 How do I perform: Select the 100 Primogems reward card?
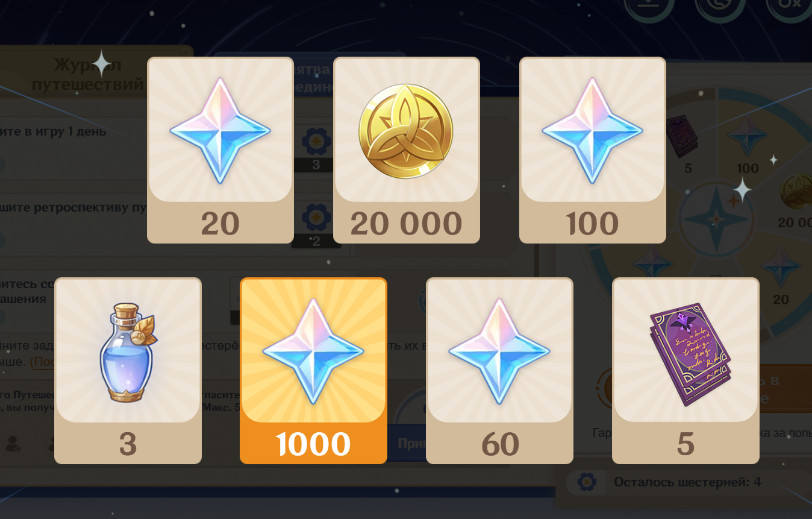coord(593,150)
